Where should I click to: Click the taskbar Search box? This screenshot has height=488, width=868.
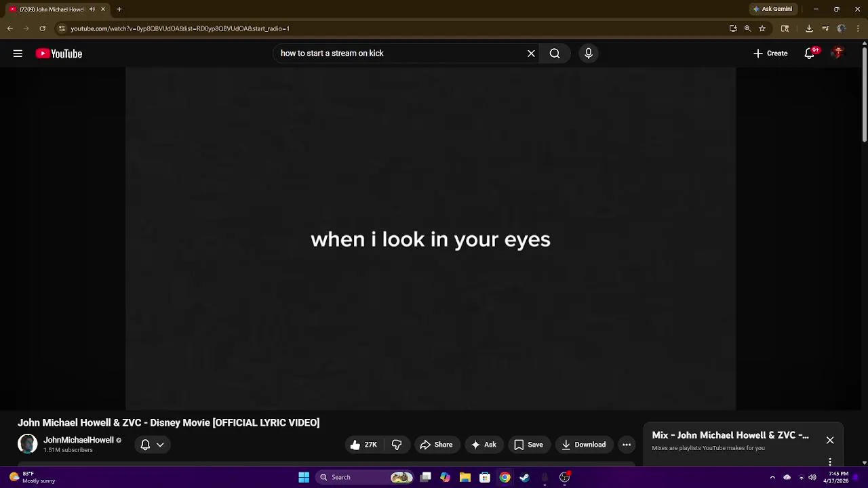(x=366, y=477)
